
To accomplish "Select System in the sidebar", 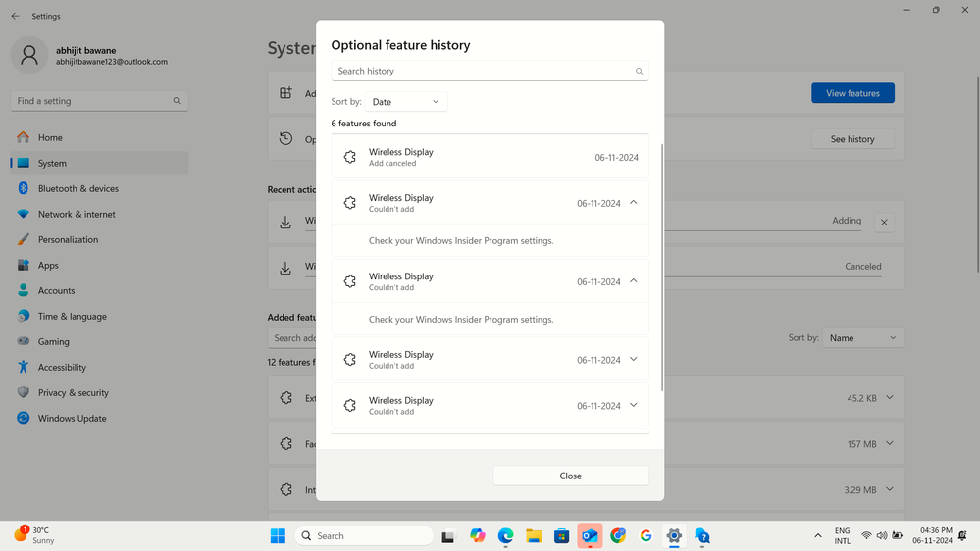I will click(99, 163).
